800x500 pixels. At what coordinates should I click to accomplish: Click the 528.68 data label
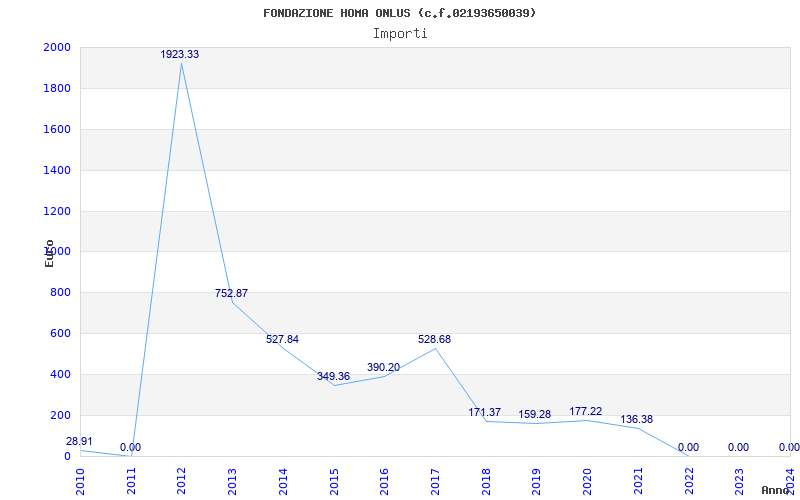pos(434,339)
